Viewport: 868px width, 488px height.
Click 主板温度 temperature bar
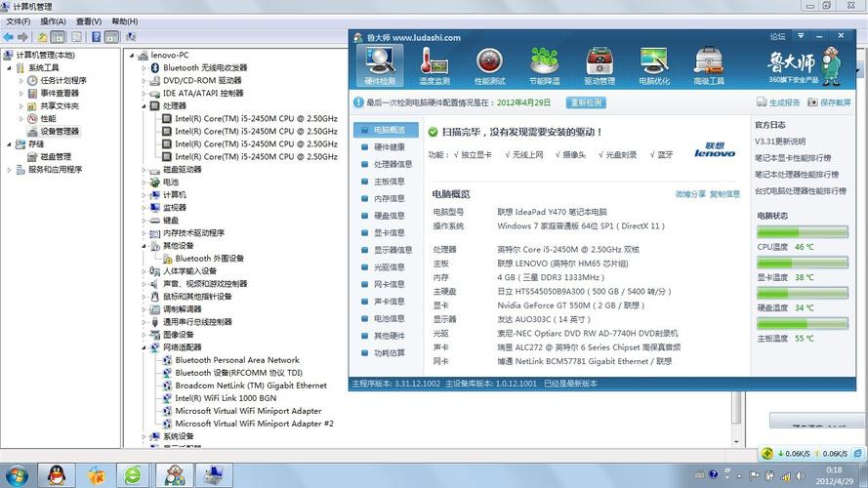pyautogui.click(x=803, y=323)
